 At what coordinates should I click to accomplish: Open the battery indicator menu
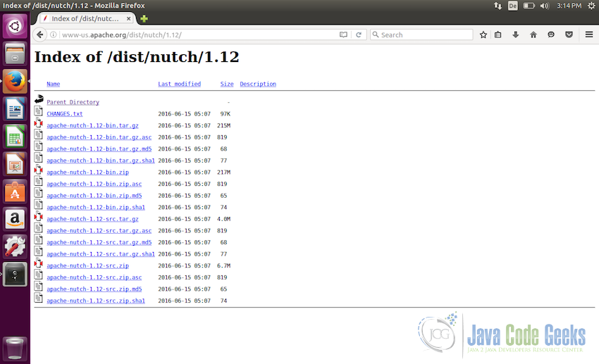[529, 6]
